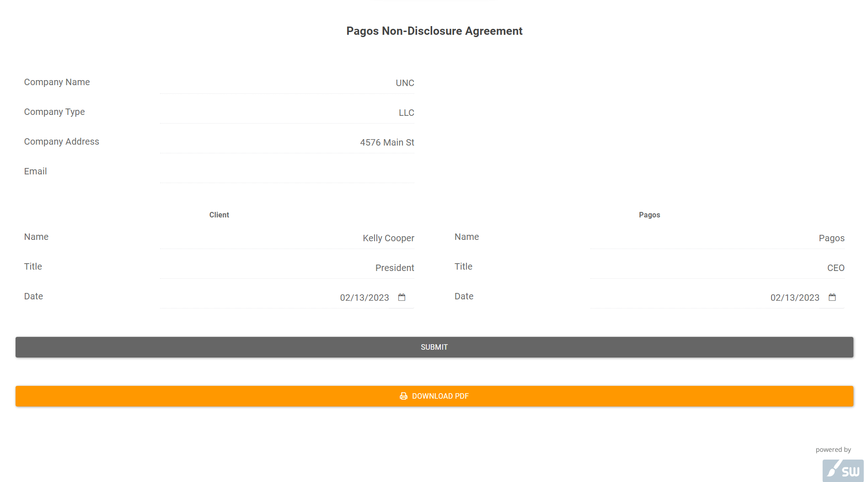Download the agreement as PDF

(x=434, y=396)
